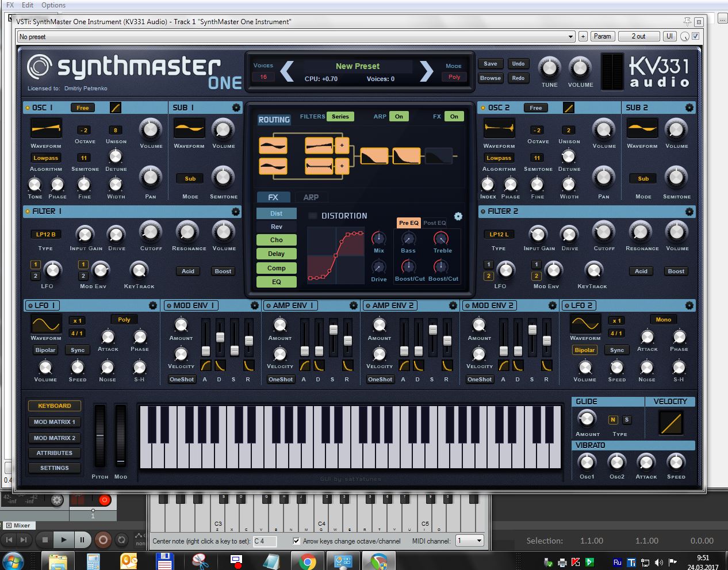Open Filter 1 type LP12 B selector

[x=45, y=234]
